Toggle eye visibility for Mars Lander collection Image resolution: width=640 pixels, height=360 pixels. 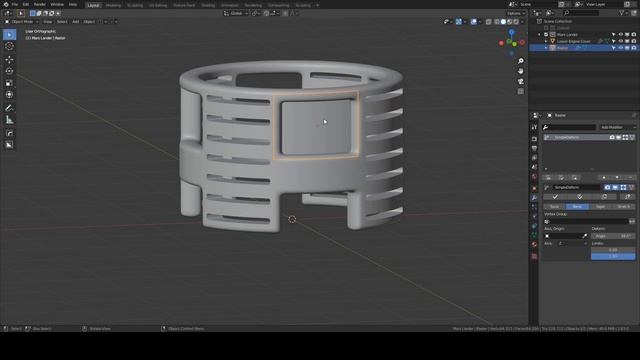point(620,35)
